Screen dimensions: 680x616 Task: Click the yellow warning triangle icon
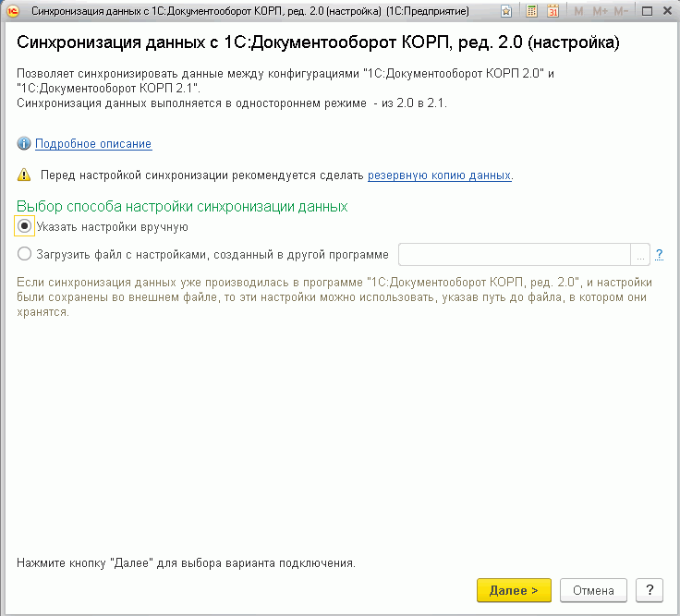pos(24,175)
